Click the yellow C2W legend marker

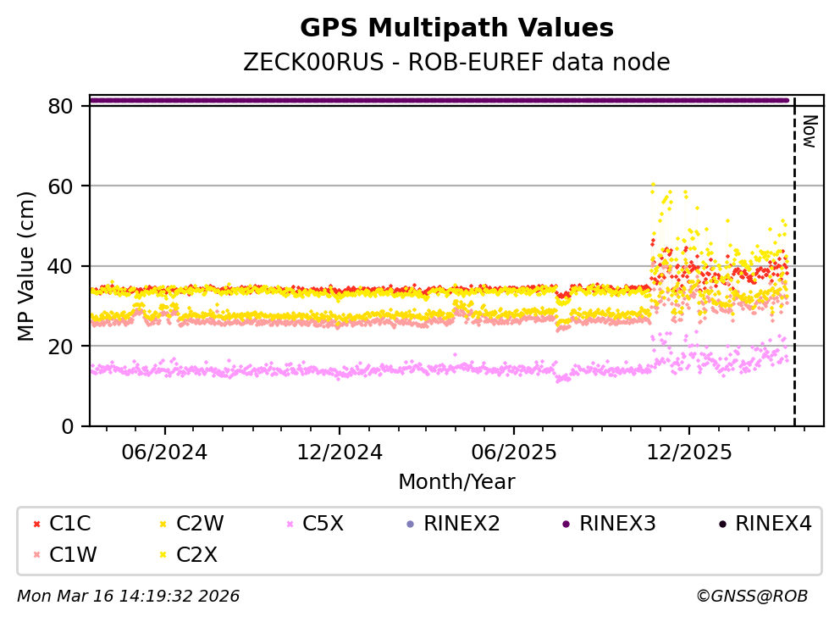point(162,525)
